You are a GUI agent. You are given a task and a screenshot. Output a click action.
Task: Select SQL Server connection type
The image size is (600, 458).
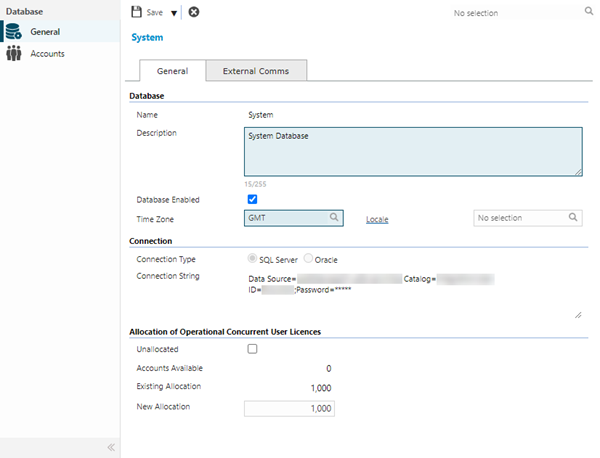pos(251,259)
